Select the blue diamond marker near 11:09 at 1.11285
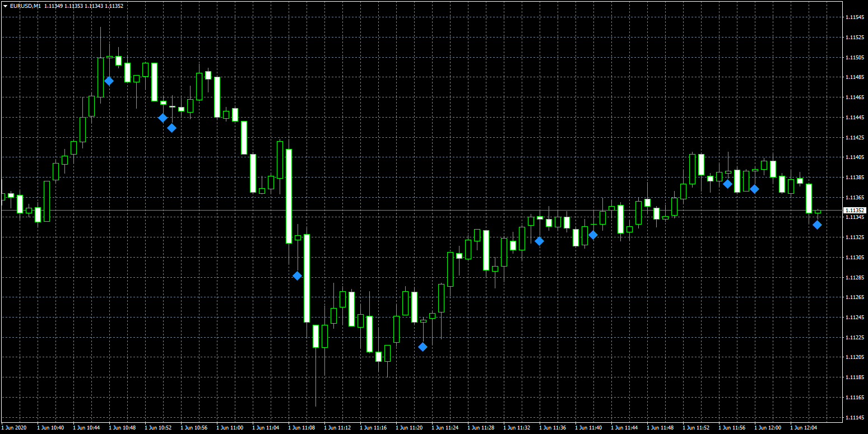The height and width of the screenshot is (434, 868). pyautogui.click(x=297, y=276)
